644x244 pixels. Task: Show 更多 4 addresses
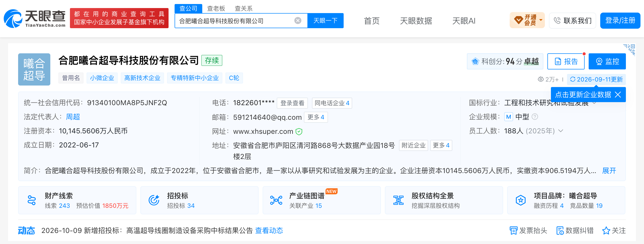pos(441,145)
